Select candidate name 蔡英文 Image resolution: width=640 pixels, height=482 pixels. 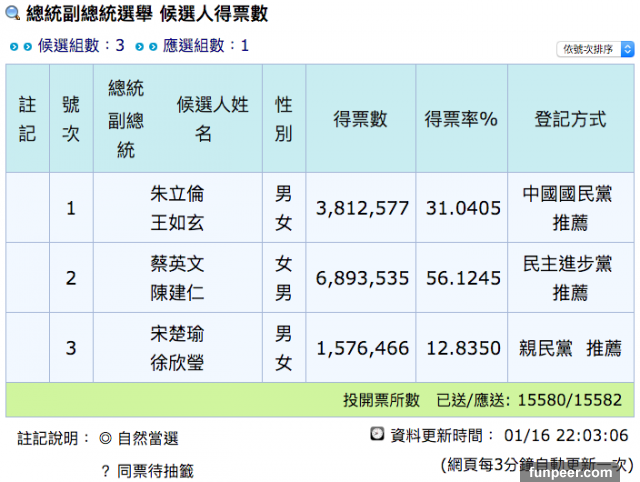pyautogui.click(x=176, y=265)
